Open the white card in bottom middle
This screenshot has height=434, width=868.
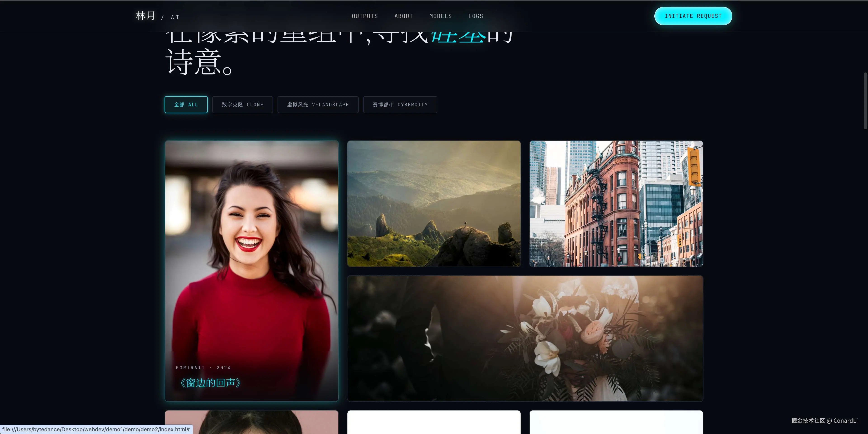434,422
